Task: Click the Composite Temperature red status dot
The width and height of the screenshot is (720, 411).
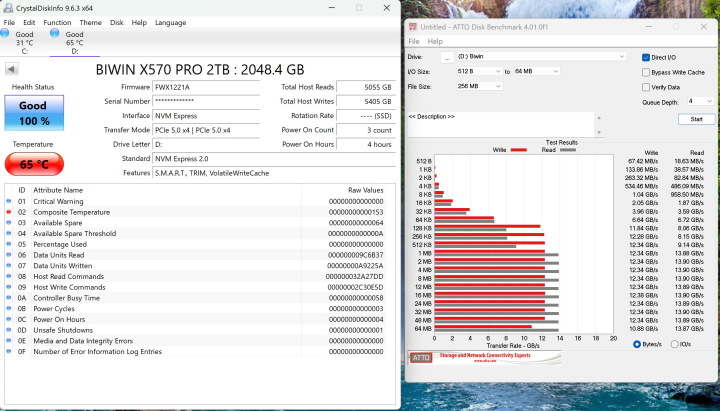Action: [9, 212]
